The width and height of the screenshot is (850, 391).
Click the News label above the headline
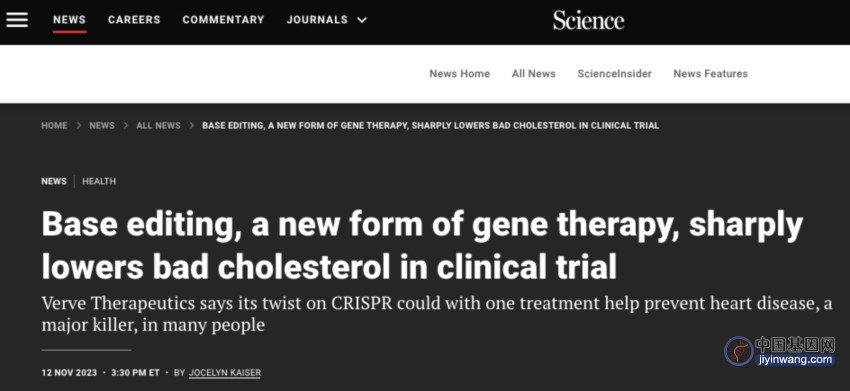coord(54,181)
